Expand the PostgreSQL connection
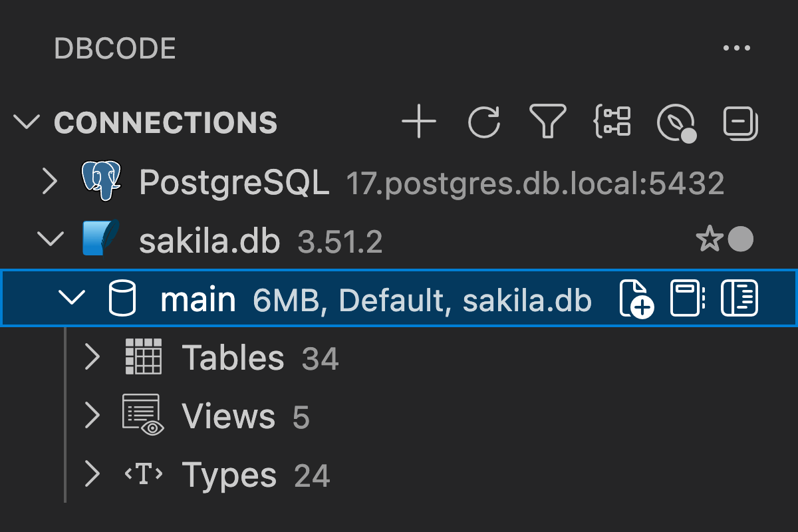Image resolution: width=798 pixels, height=532 pixels. (50, 182)
